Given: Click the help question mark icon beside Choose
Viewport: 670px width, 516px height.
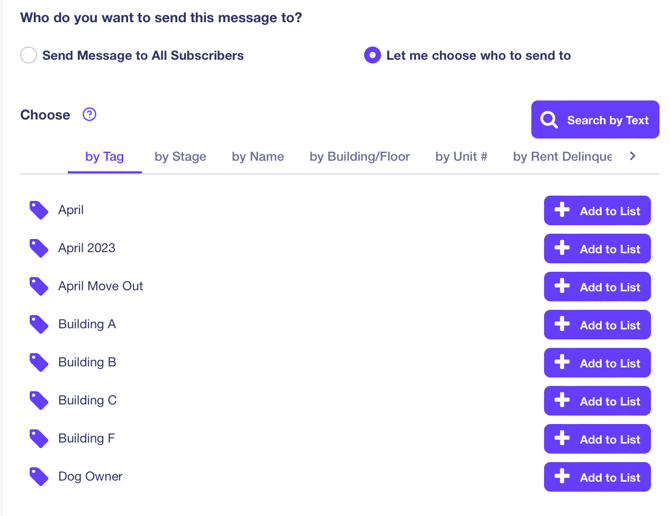Looking at the screenshot, I should click(x=89, y=115).
